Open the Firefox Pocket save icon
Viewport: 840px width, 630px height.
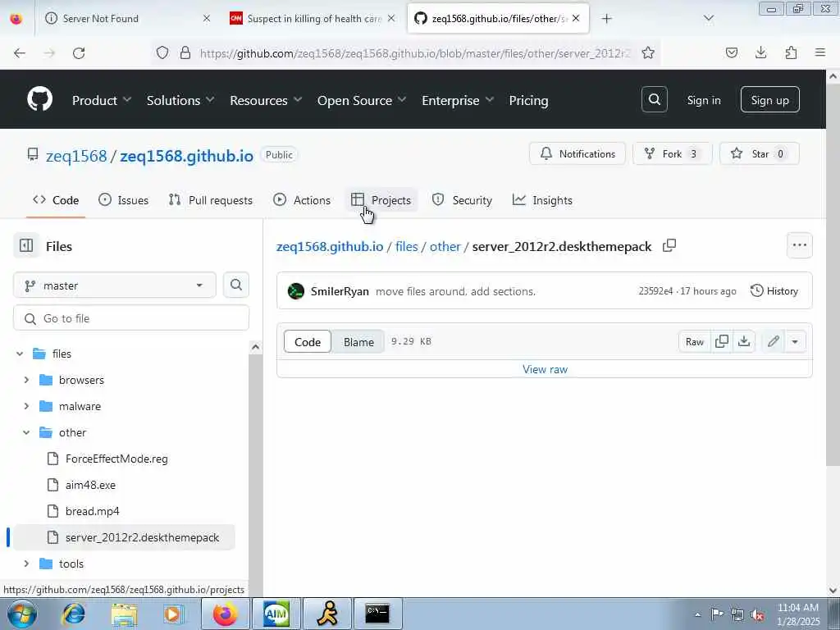(x=731, y=52)
